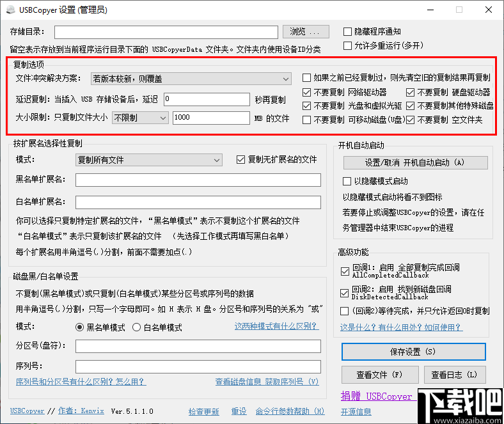
Task: Check 如果之前已经复制过则先清空旧的复制结果 option
Action: 307,78
